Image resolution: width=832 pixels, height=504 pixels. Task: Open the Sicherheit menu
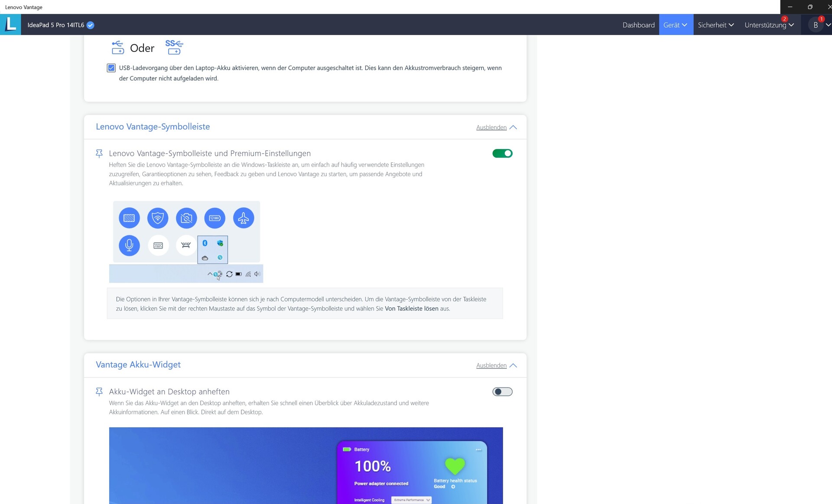point(715,25)
